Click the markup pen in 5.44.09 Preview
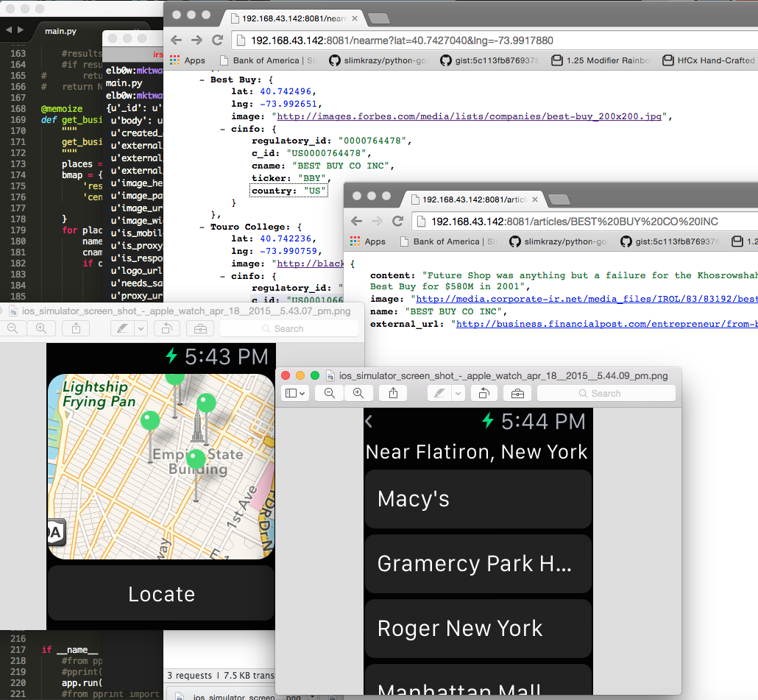Screen dimensions: 758x700 click(x=439, y=394)
